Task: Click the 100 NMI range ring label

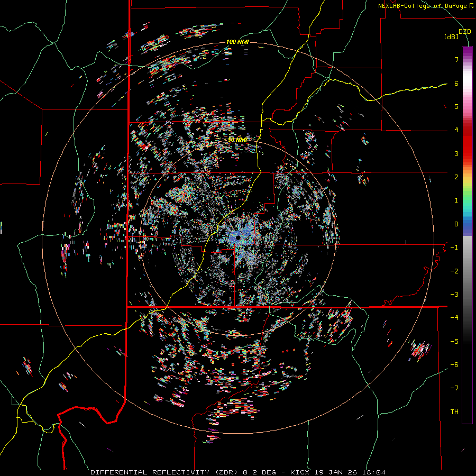Action: coord(237,42)
